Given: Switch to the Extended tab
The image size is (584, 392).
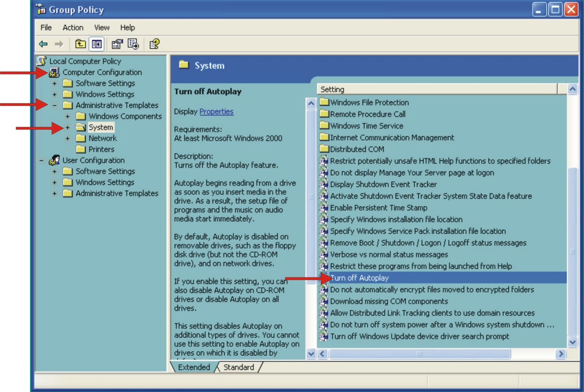Looking at the screenshot, I should point(194,367).
